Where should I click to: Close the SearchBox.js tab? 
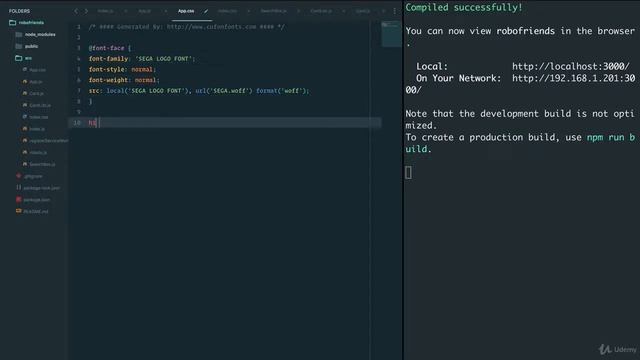coord(298,11)
